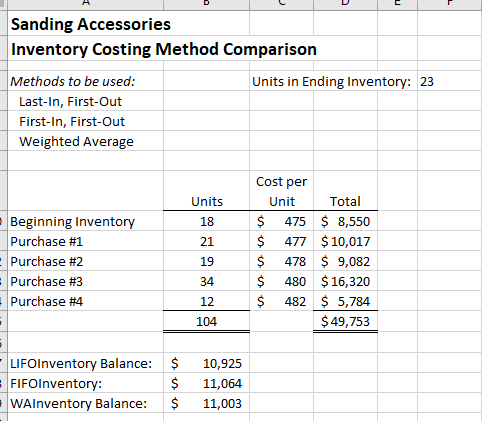This screenshot has height=421, width=482.
Task: Select total cost cell $8,550
Action: pyautogui.click(x=345, y=221)
